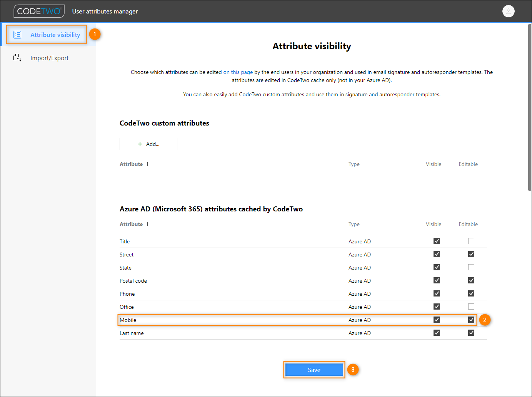The image size is (532, 397).
Task: Click the Type column header in custom attributes table
Action: [x=354, y=164]
